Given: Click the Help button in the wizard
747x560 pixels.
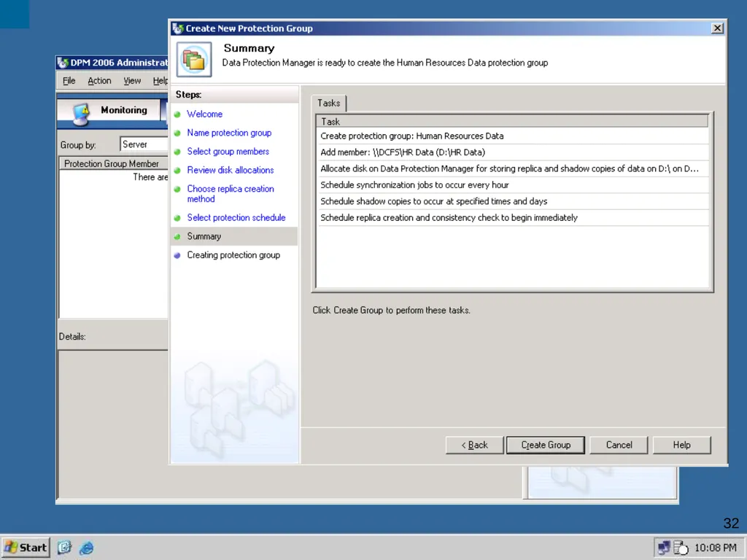Looking at the screenshot, I should pyautogui.click(x=682, y=446).
